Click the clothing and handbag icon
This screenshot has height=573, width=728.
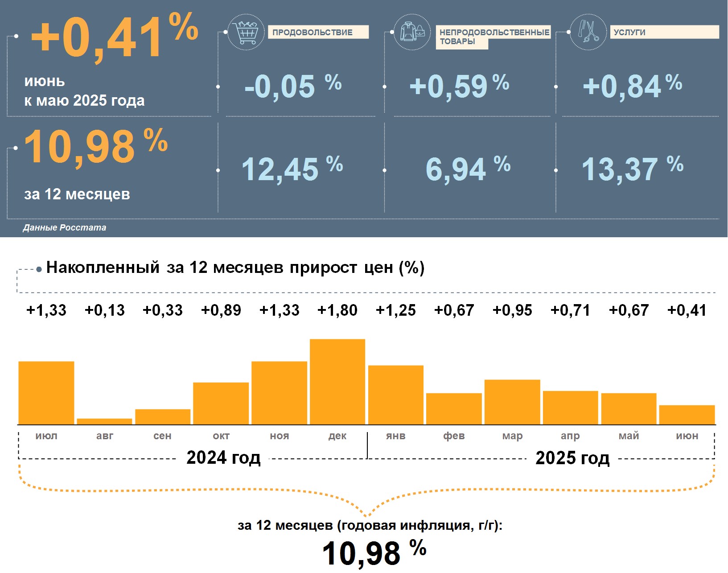[412, 32]
